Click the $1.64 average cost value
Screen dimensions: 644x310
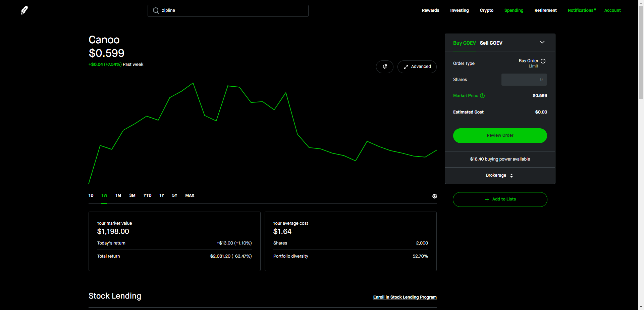pos(282,231)
